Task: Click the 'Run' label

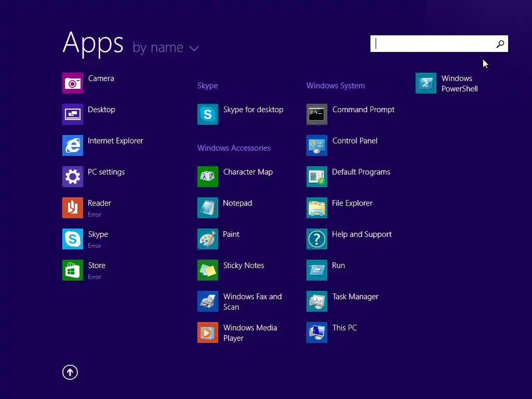Action: pyautogui.click(x=339, y=265)
